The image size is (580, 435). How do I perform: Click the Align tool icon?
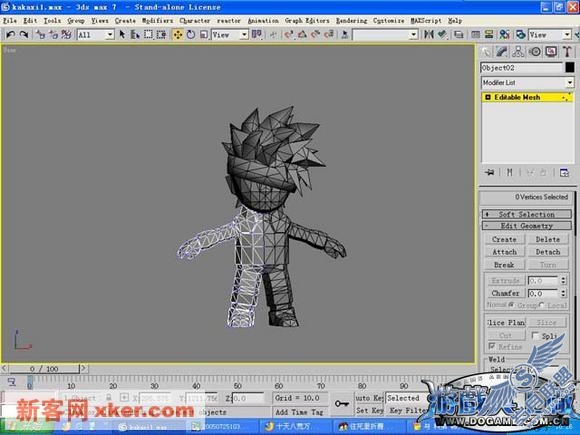coord(442,35)
